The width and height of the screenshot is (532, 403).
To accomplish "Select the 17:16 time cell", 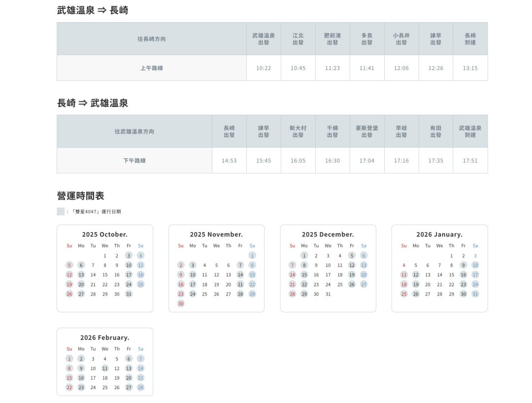I will [401, 161].
